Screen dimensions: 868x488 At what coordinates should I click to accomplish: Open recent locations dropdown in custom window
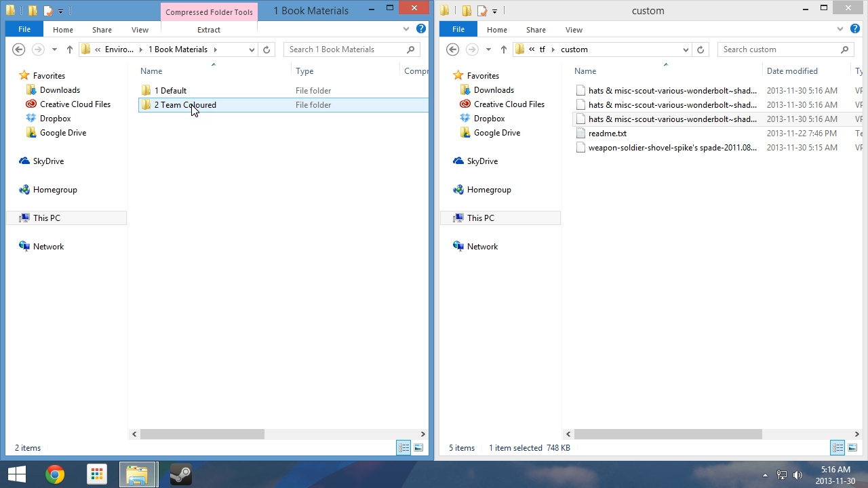coord(488,49)
